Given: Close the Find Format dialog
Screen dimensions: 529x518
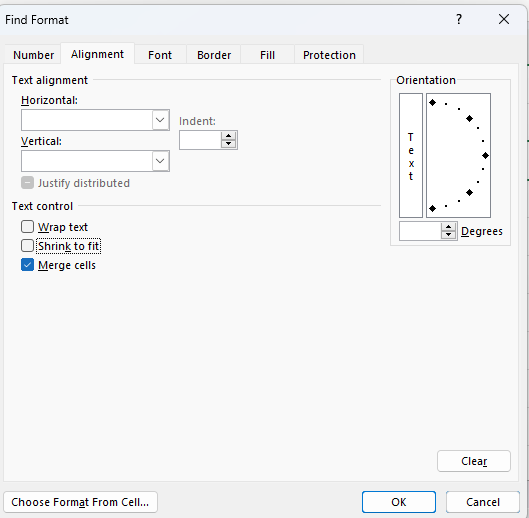Looking at the screenshot, I should point(504,19).
